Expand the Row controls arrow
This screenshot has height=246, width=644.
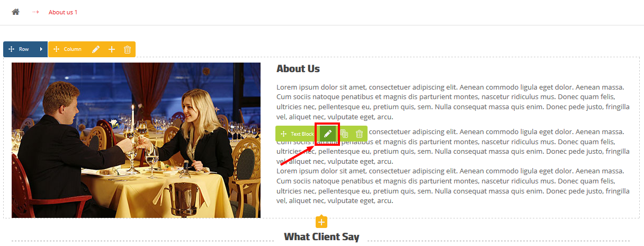click(41, 49)
